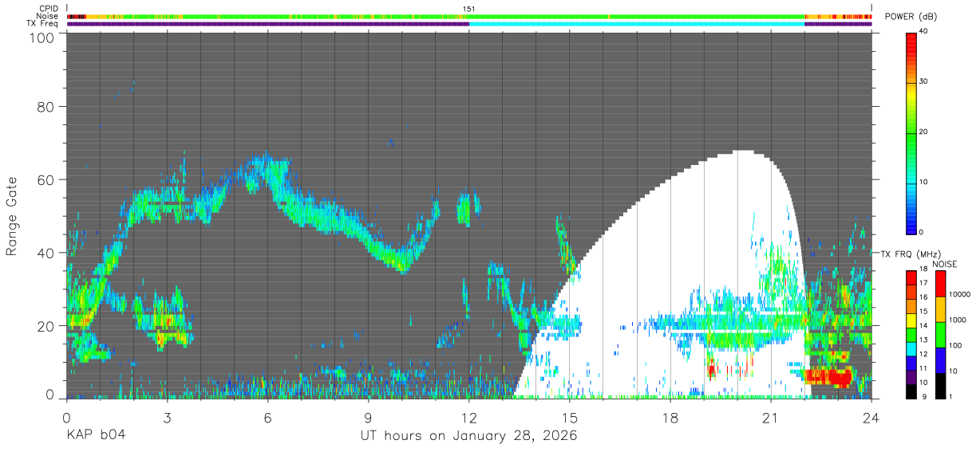
Task: Click the 10000 label on NOISE scale
Action: click(x=961, y=294)
